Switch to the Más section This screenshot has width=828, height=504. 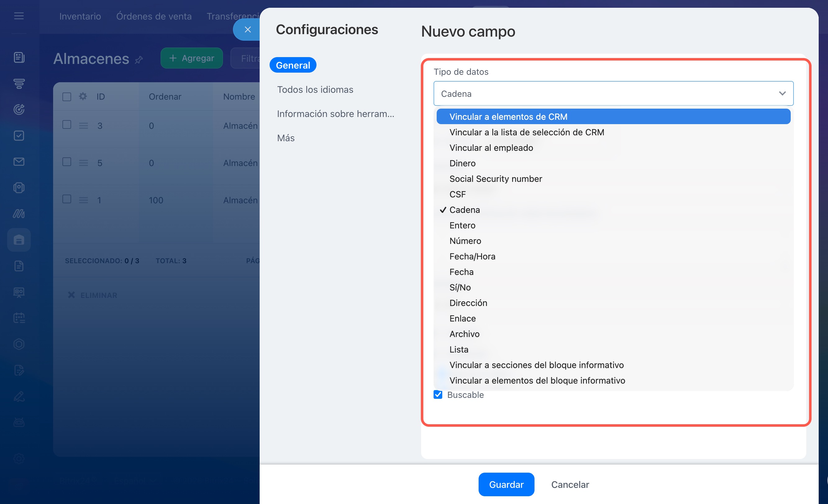(x=286, y=138)
